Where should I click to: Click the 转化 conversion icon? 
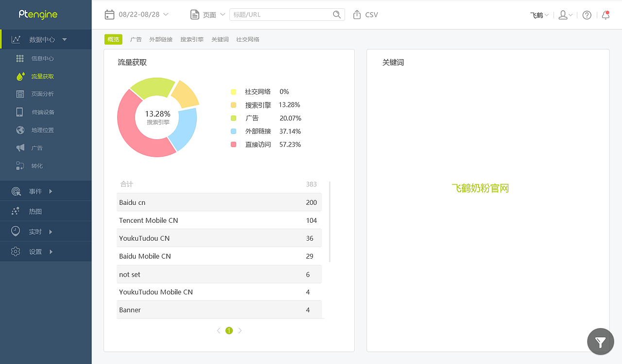click(20, 166)
